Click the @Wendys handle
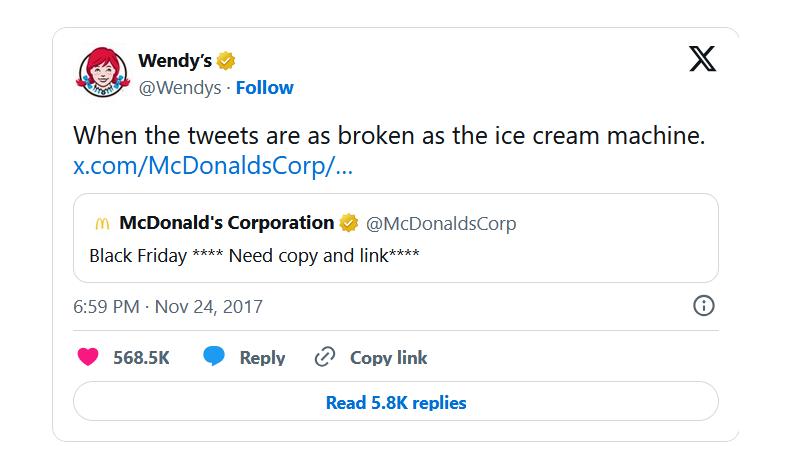This screenshot has height=462, width=800. (x=181, y=88)
